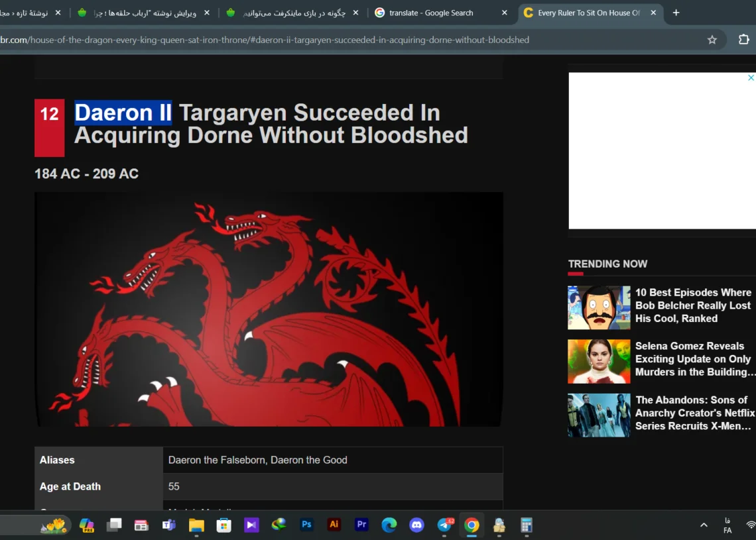Screen dimensions: 756x540
Task: Click the age value 55
Action: (174, 486)
